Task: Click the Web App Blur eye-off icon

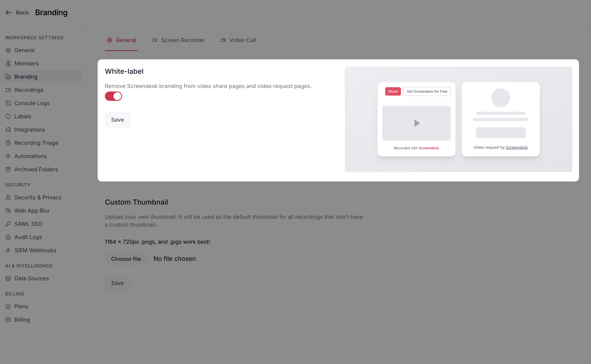Action: 8,211
